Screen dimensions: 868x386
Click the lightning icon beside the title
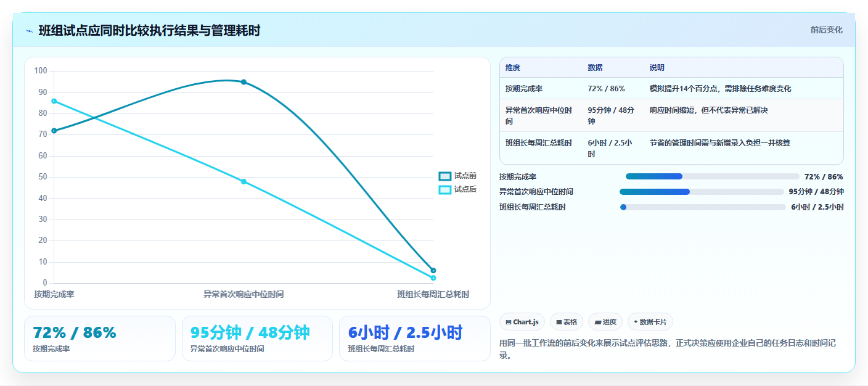click(x=29, y=31)
